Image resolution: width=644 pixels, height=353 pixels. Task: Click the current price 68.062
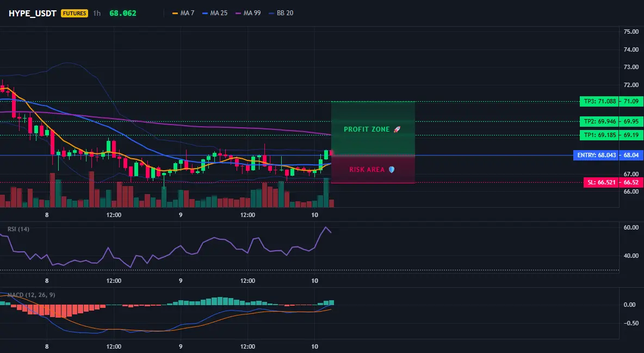[x=123, y=13]
